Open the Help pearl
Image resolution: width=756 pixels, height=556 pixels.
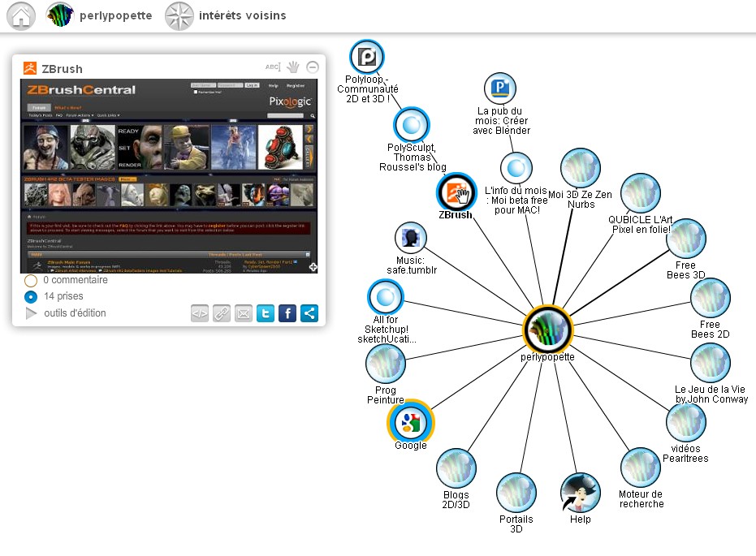coord(580,493)
